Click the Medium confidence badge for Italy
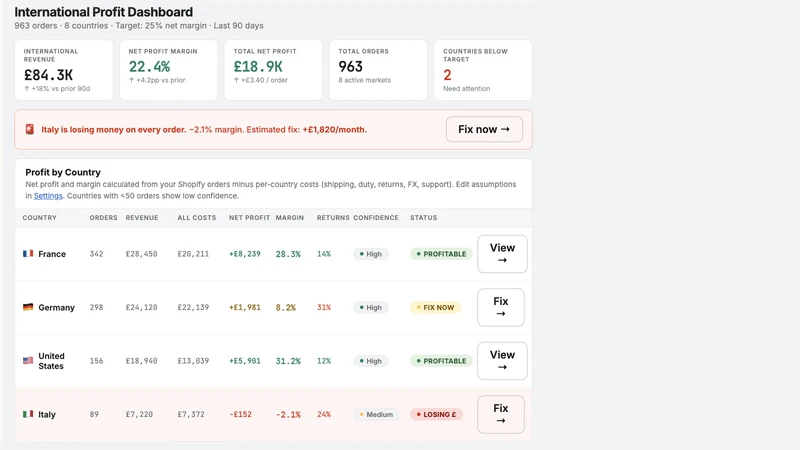This screenshot has height=450, width=800. coord(376,415)
